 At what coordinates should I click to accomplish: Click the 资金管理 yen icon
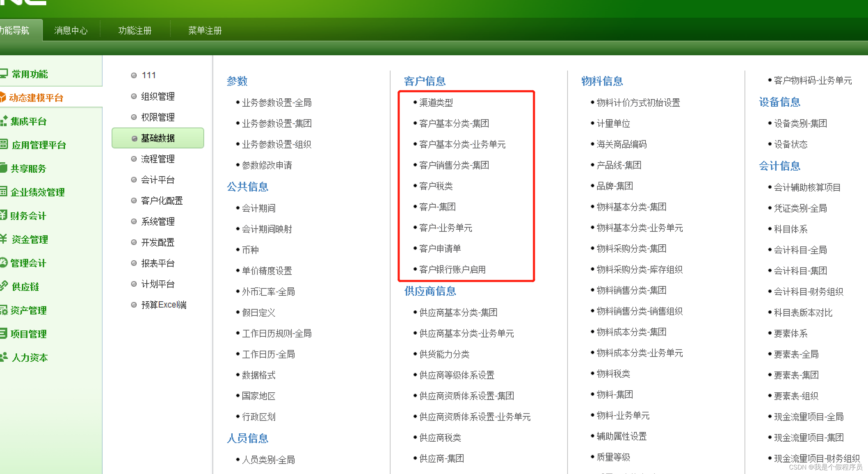pos(3,239)
